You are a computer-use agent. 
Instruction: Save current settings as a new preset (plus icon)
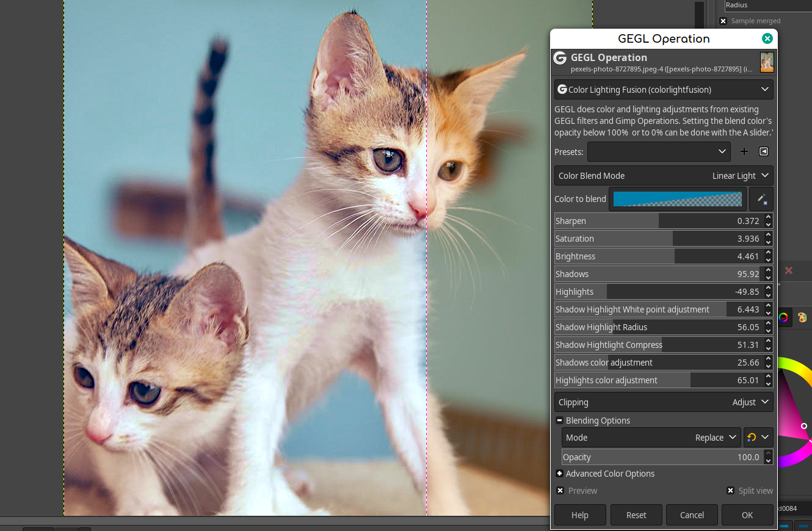click(x=744, y=151)
